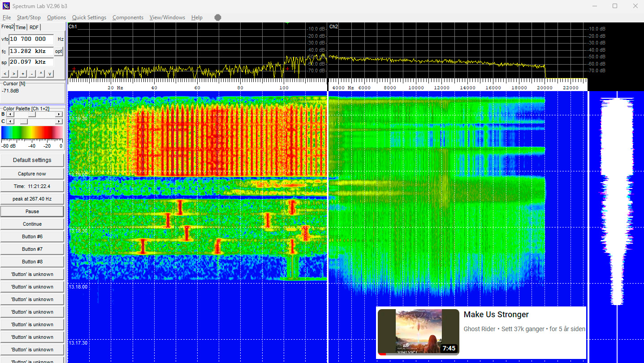The width and height of the screenshot is (644, 363).
Task: Click the Ch2 label in spectrum graph
Action: 334,26
